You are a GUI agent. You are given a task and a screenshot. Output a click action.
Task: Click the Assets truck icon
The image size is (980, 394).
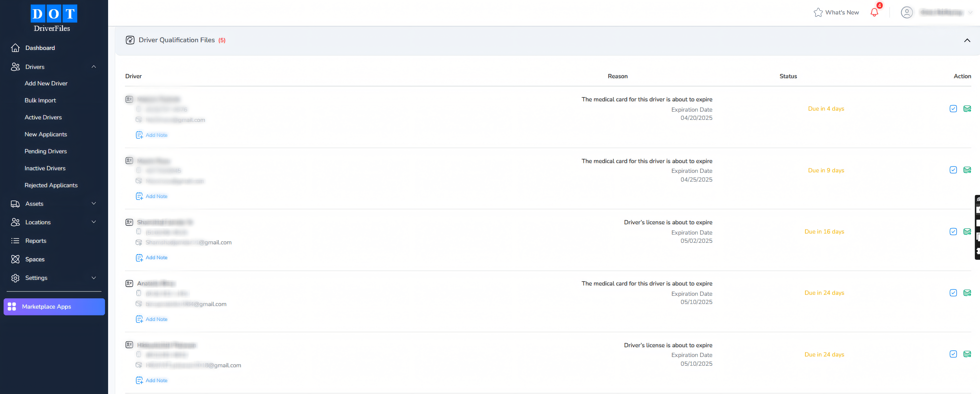pyautogui.click(x=15, y=204)
